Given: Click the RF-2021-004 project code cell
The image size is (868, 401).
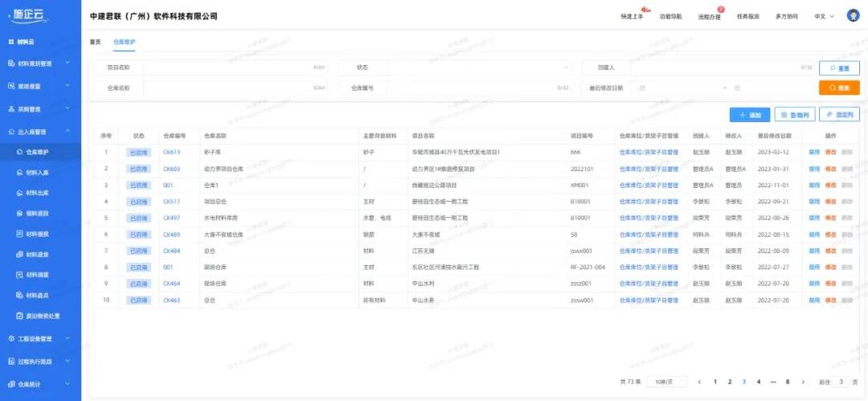Looking at the screenshot, I should pyautogui.click(x=588, y=267).
